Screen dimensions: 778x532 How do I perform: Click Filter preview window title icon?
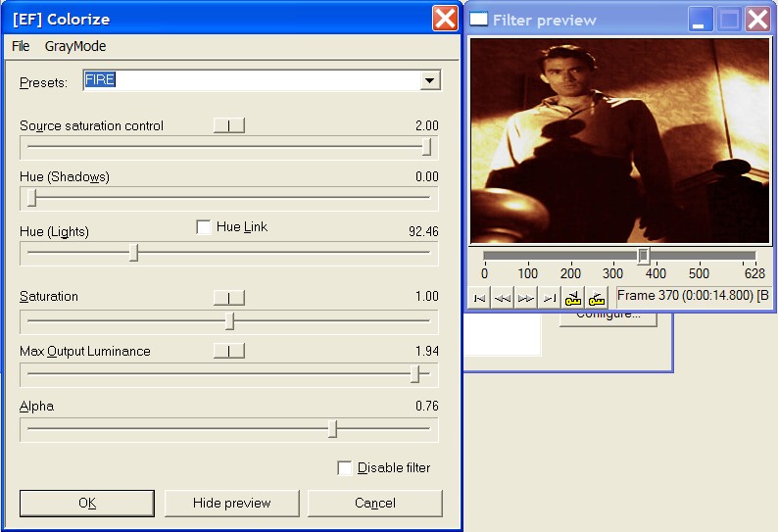point(478,20)
